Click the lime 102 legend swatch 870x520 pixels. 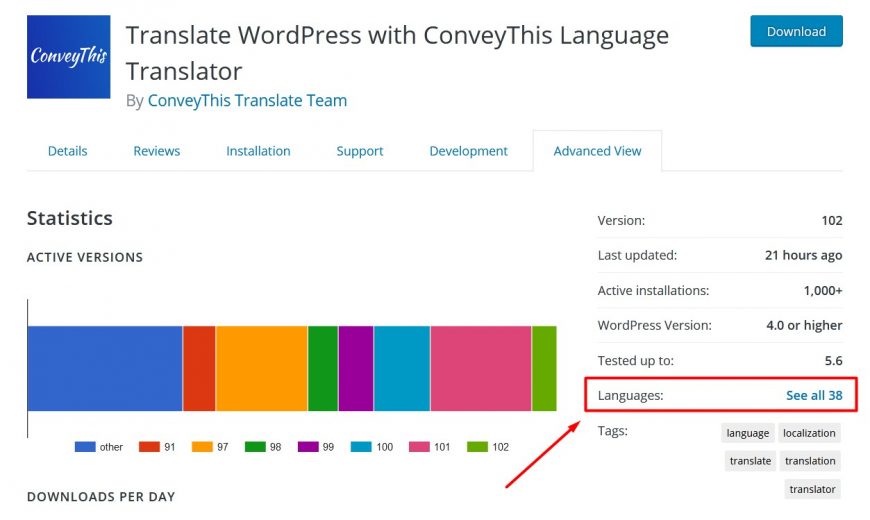click(477, 447)
